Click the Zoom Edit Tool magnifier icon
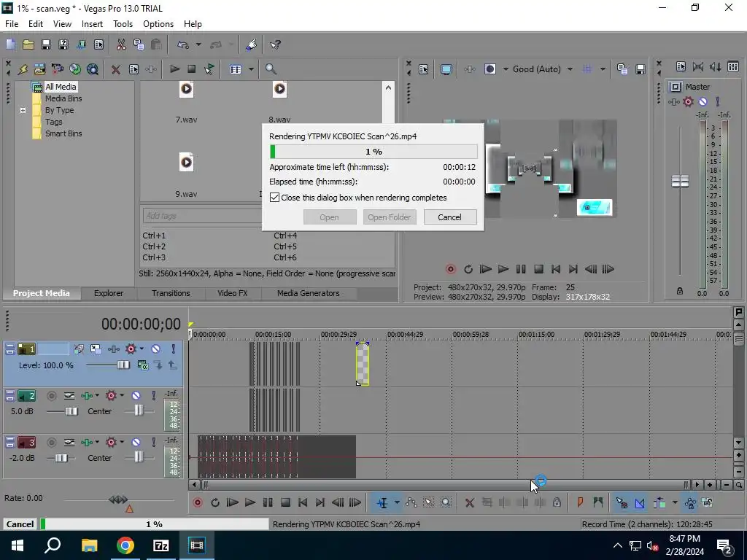747x560 pixels. (446, 503)
